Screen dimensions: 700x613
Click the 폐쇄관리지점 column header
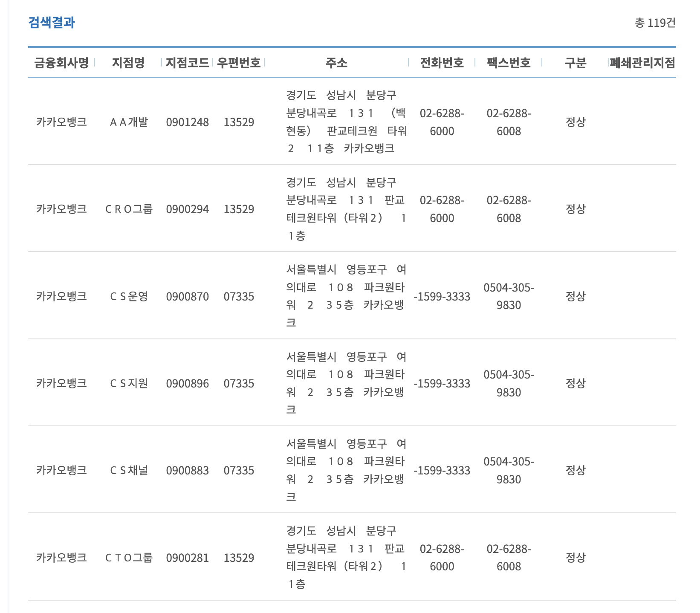coord(642,63)
